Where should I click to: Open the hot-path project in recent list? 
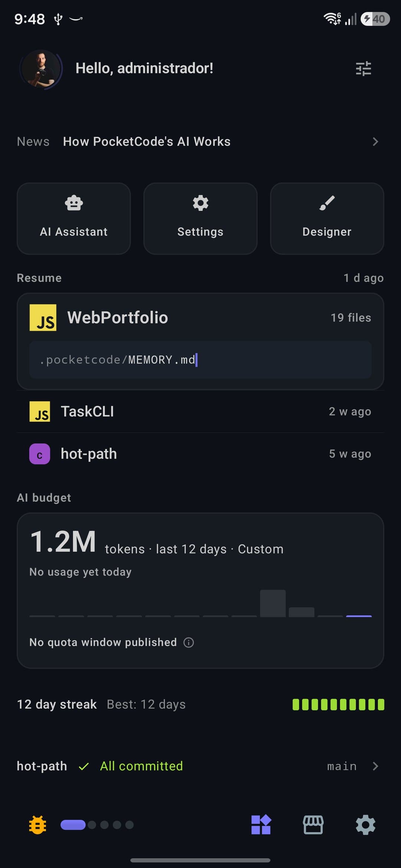200,454
